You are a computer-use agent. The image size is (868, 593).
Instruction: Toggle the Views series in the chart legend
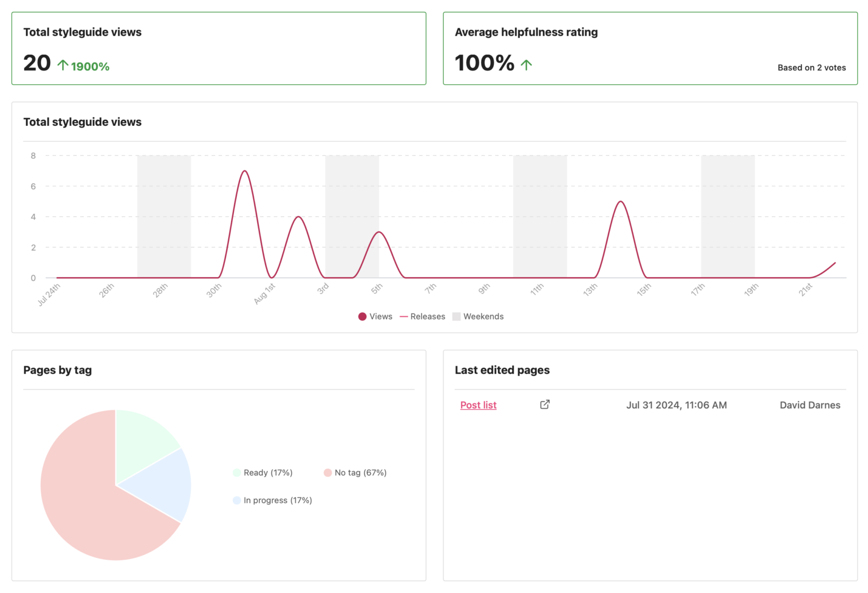click(x=375, y=316)
